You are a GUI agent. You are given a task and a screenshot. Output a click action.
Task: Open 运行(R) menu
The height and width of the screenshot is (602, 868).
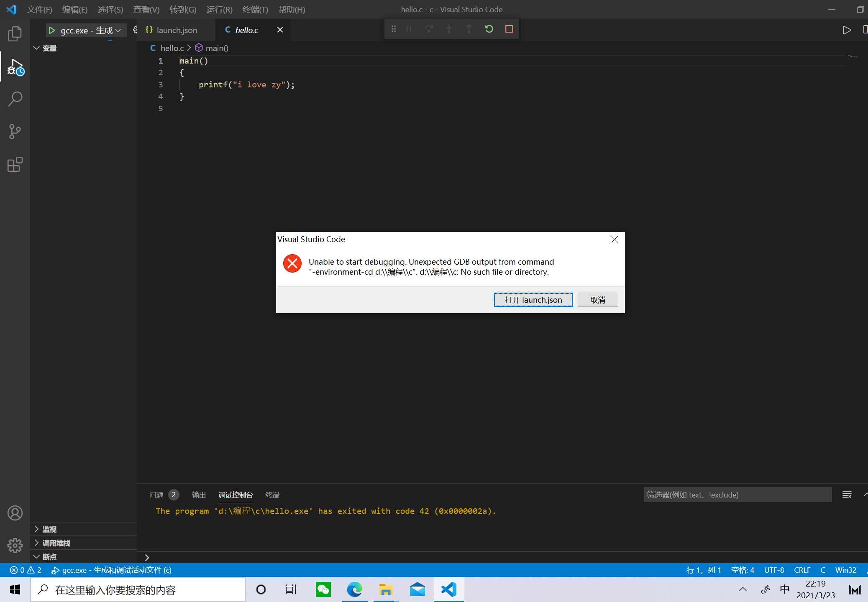click(219, 10)
